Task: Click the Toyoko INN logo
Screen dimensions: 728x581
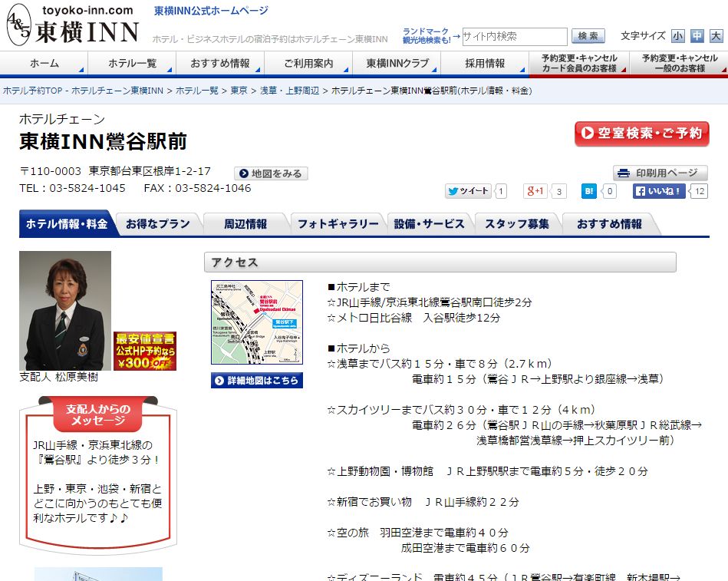Action: coord(73,25)
